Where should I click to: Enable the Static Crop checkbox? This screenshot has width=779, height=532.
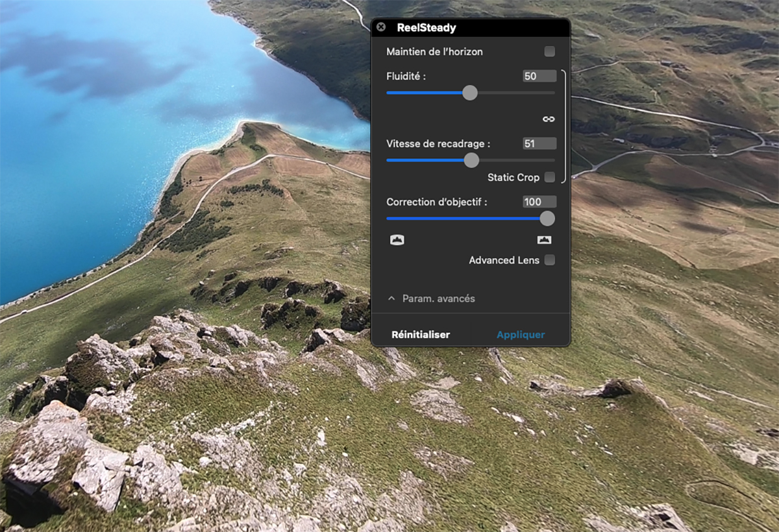pyautogui.click(x=550, y=177)
